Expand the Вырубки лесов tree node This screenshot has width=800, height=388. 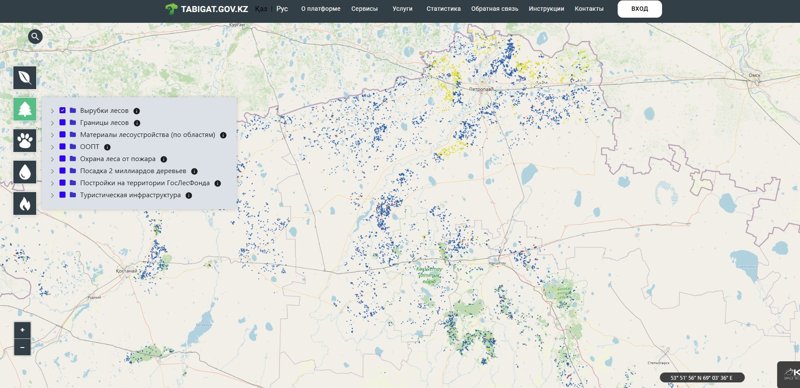tap(52, 111)
